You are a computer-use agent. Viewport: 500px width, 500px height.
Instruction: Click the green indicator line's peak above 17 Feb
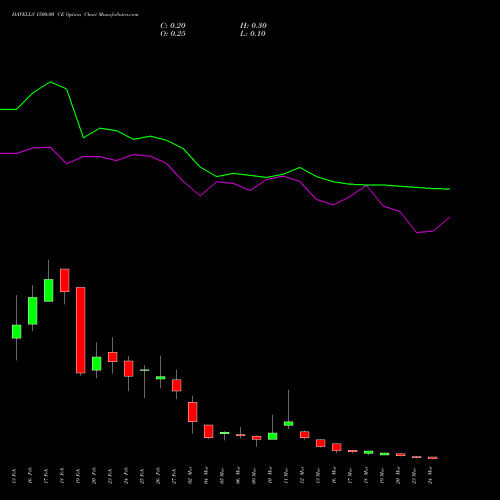coord(50,82)
